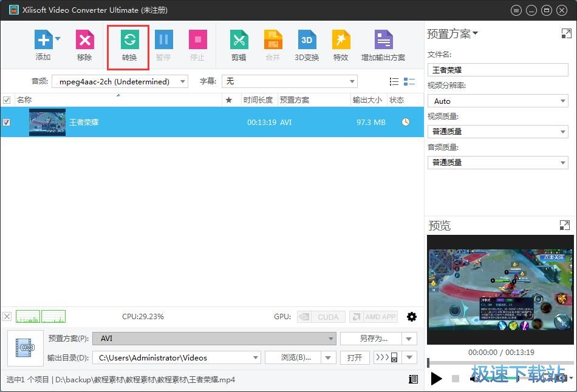Expand the audio track dropdown
The width and height of the screenshot is (577, 392).
point(182,81)
